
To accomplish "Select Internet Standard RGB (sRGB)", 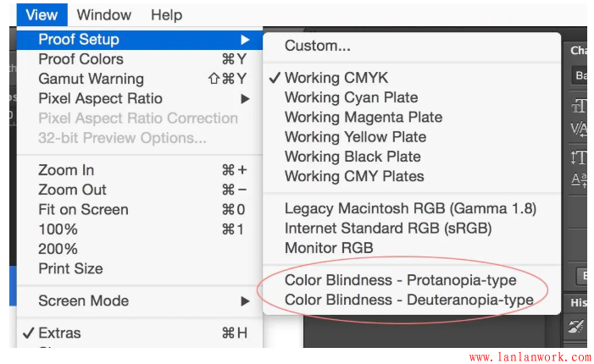I will [388, 228].
